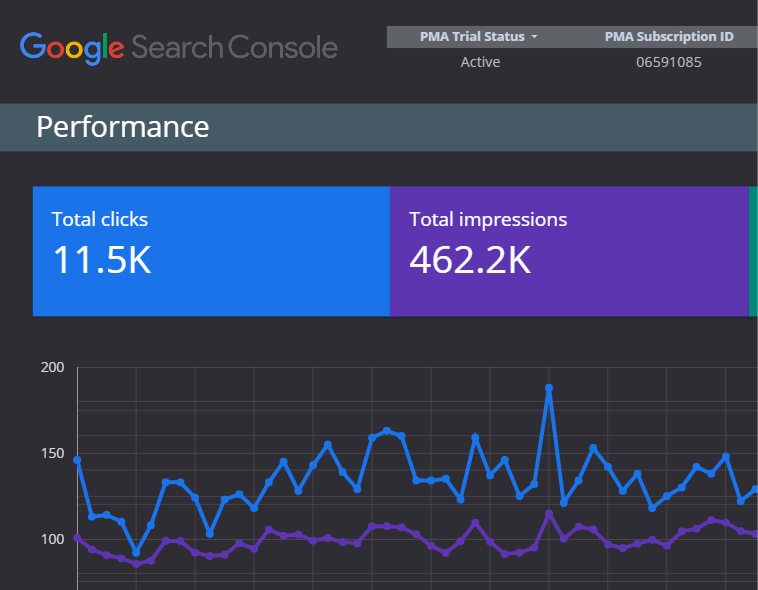Viewport: 758px width, 590px height.
Task: Click the PMA Subscription ID column header
Action: [669, 37]
